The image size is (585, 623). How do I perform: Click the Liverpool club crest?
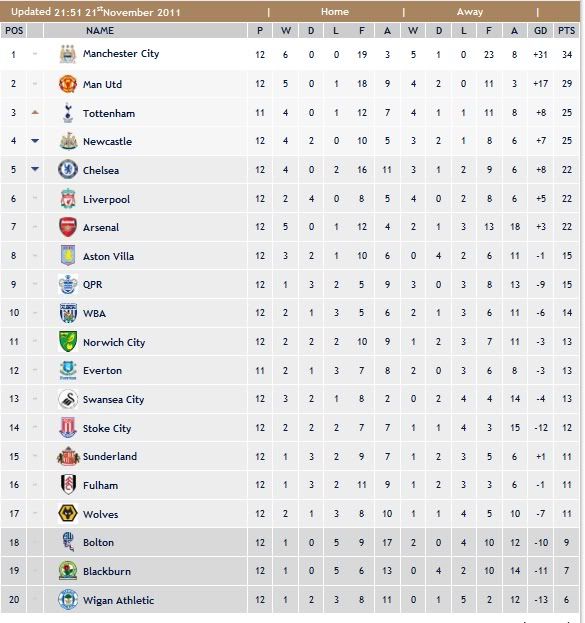point(68,199)
